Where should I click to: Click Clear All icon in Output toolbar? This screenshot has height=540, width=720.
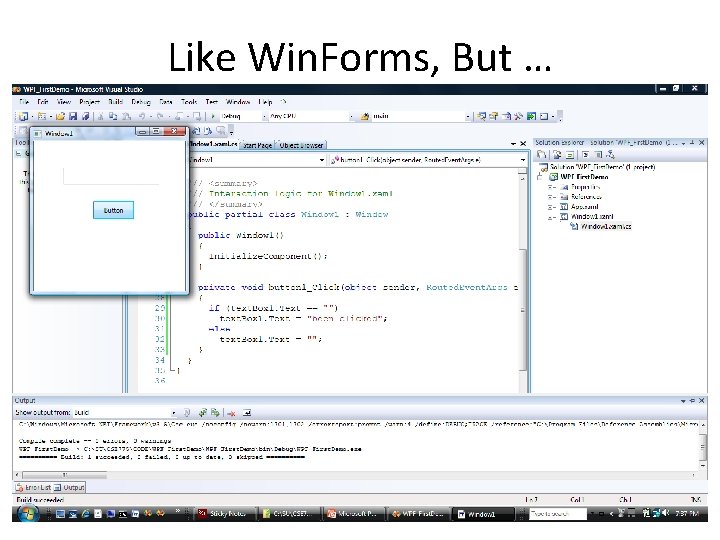point(232,413)
